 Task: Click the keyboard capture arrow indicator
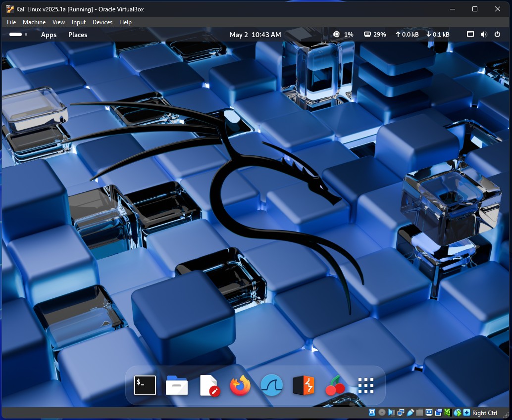(466, 413)
